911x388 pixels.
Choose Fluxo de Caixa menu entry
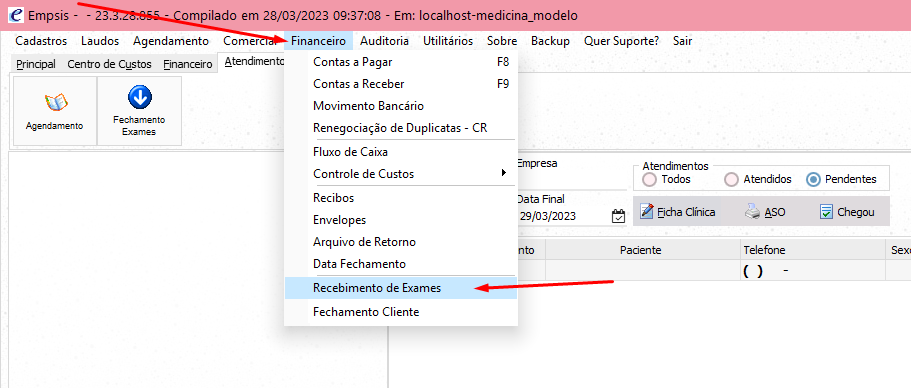(401, 152)
